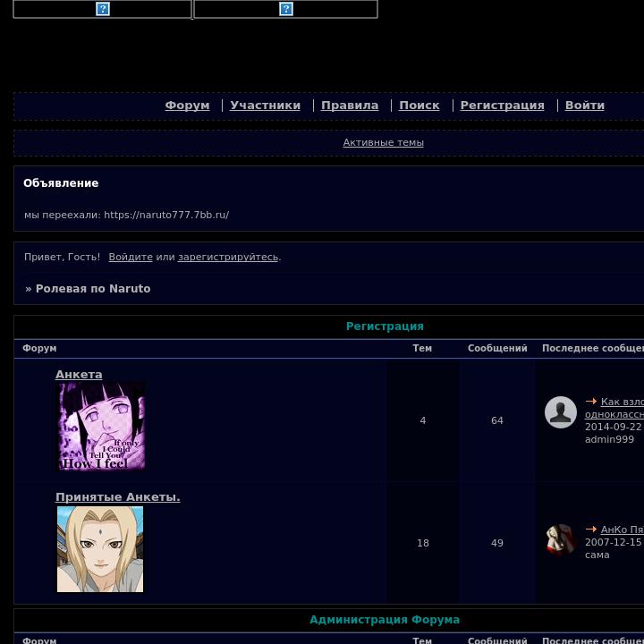Screen dimensions: 644x644
Task: Open the Принятые Анкеты forum link
Action: 118,497
